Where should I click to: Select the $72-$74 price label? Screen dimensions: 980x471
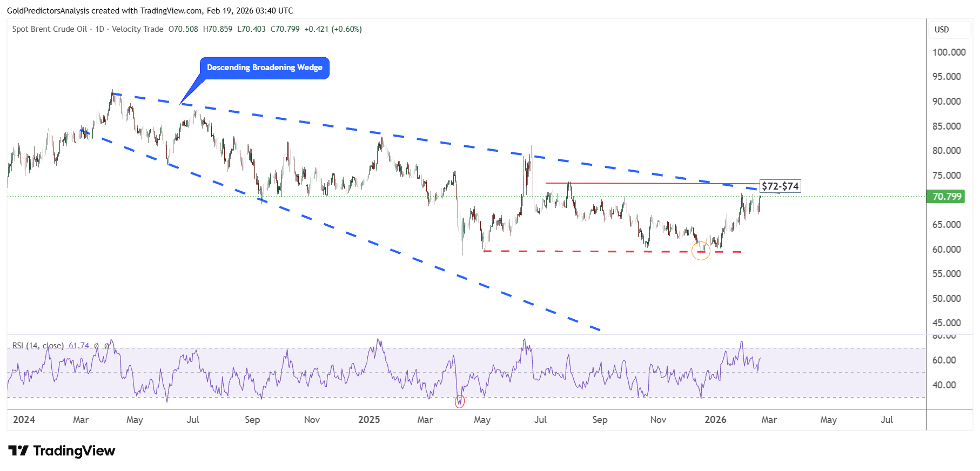point(780,186)
